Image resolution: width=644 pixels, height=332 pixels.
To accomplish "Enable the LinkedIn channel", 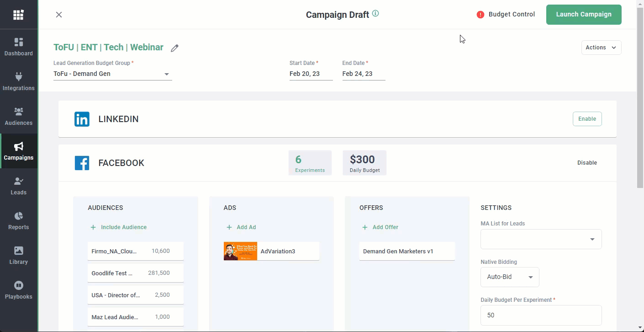I will 587,119.
